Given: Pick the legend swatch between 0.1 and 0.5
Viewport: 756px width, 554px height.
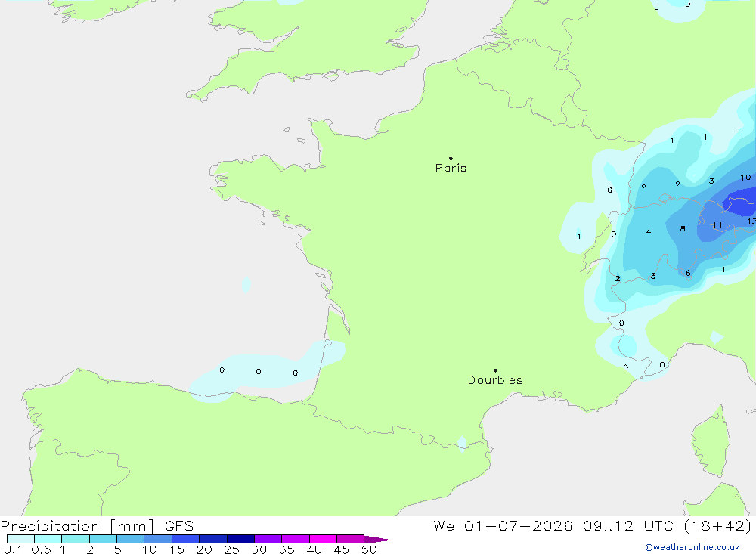Looking at the screenshot, I should (x=20, y=539).
